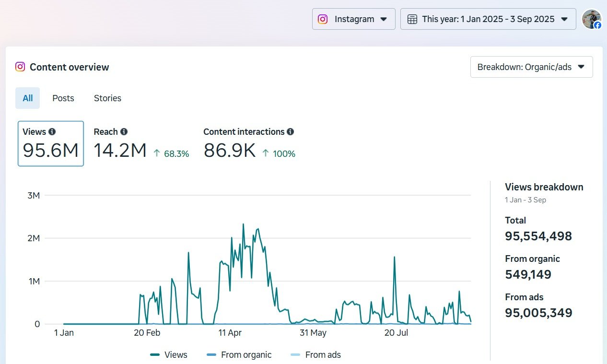The width and height of the screenshot is (607, 364).
Task: Click Instagram icon beside Content overview heading
Action: (x=20, y=67)
